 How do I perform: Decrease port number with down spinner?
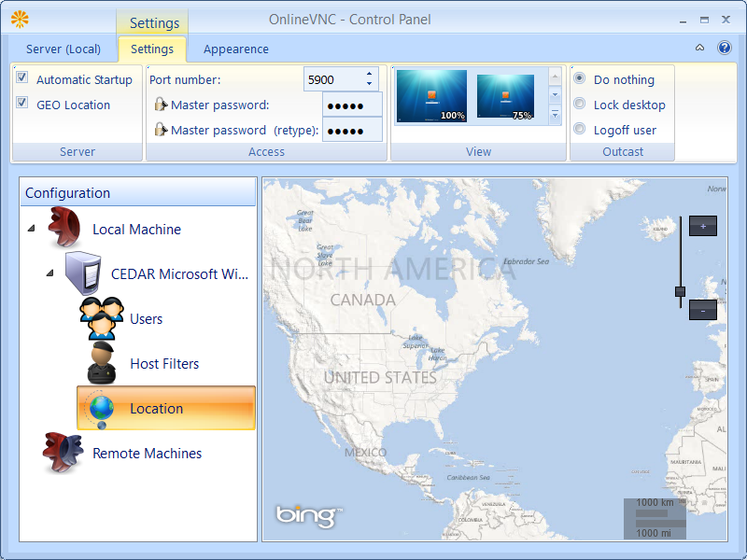[x=369, y=84]
